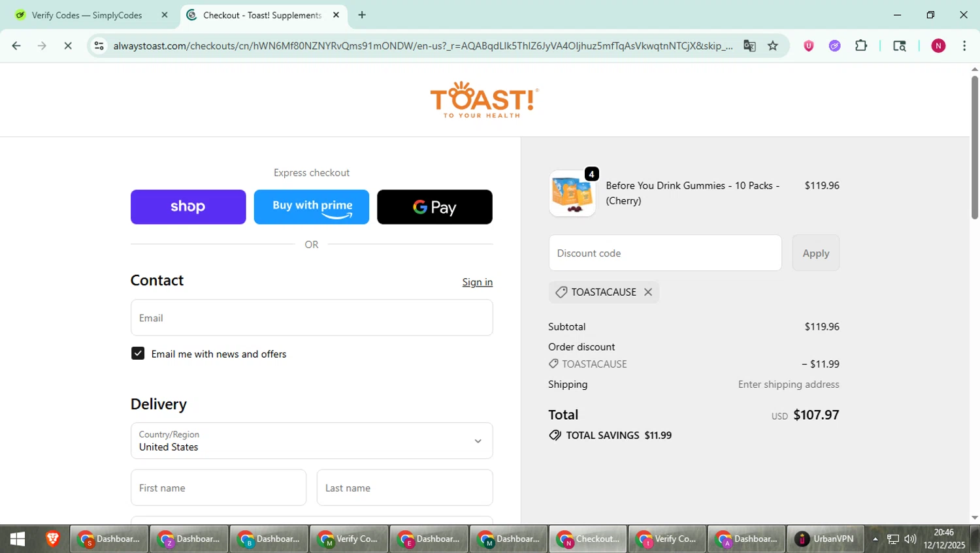Focus the Email input field
The image size is (980, 553).
pyautogui.click(x=312, y=318)
